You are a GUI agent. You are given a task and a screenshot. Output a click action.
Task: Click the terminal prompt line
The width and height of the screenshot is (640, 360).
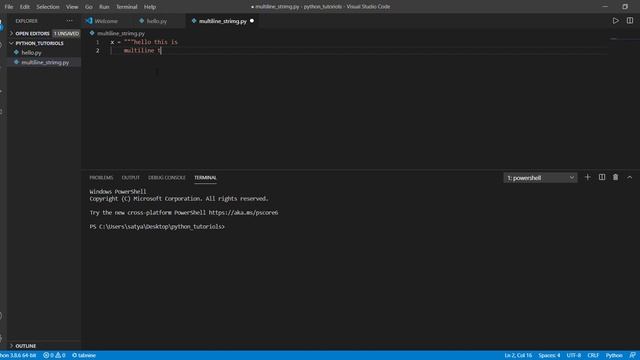157,227
